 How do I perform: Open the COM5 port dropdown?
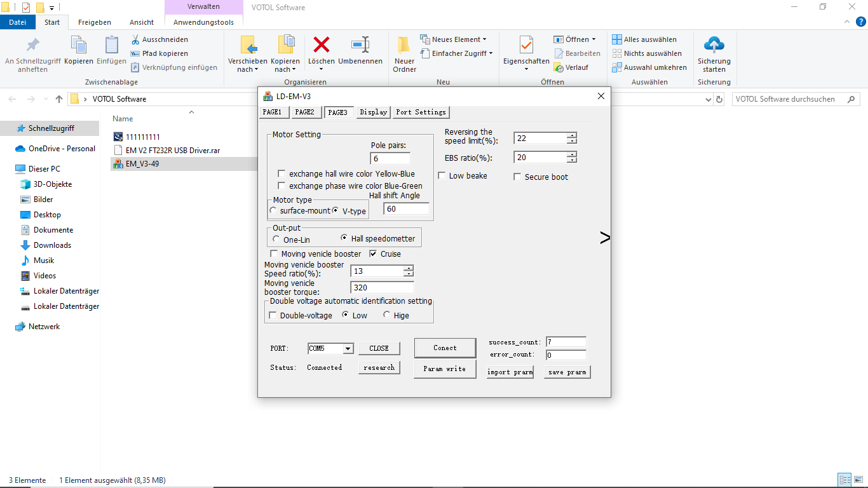tap(348, 349)
